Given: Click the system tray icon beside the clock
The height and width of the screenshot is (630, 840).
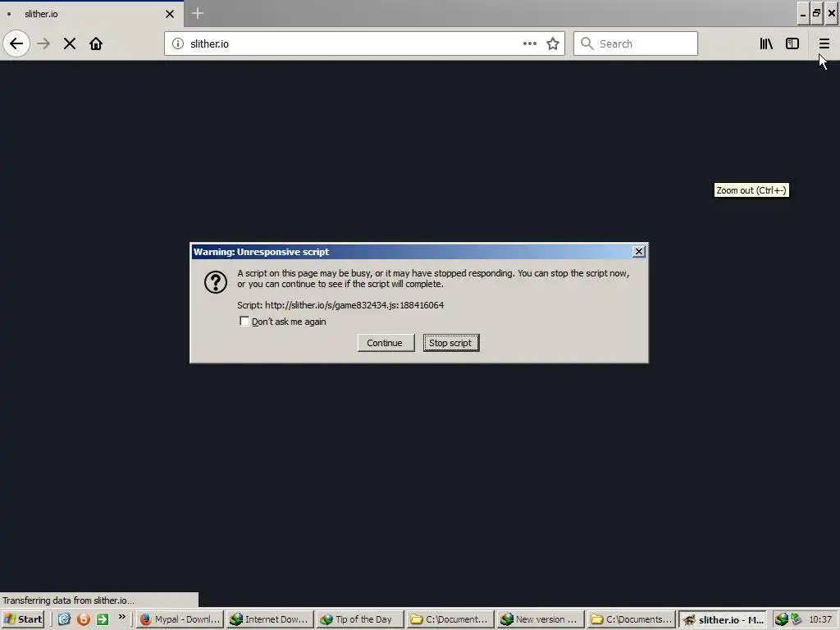Looking at the screenshot, I should tap(796, 619).
